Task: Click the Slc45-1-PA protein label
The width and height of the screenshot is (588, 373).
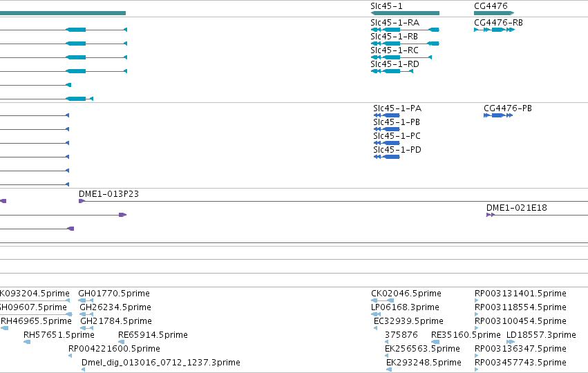Action: (x=397, y=108)
